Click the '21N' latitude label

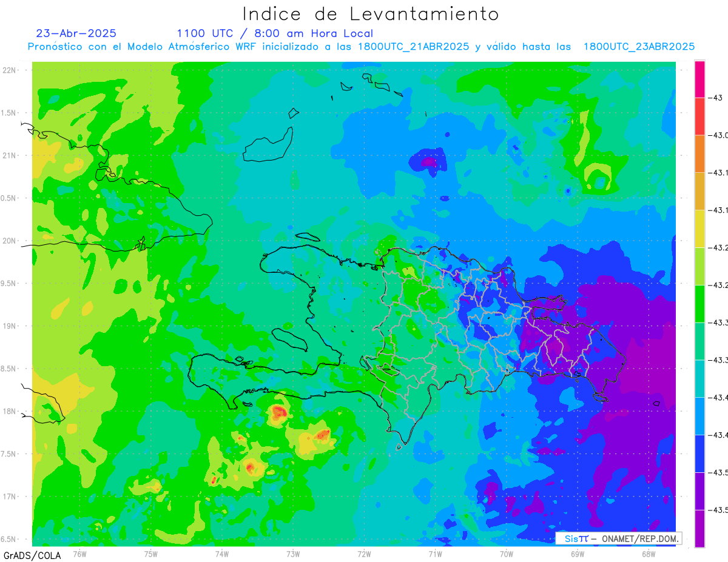coord(10,155)
